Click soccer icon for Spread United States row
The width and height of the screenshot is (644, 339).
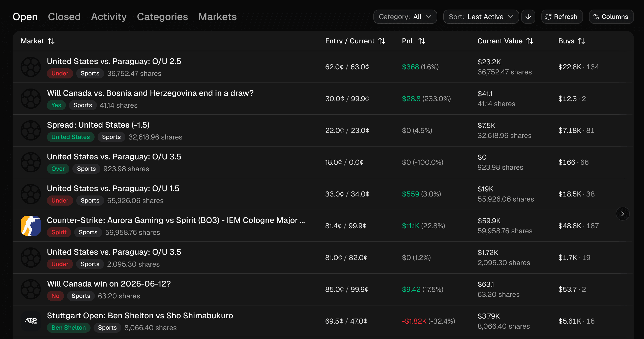coord(31,130)
